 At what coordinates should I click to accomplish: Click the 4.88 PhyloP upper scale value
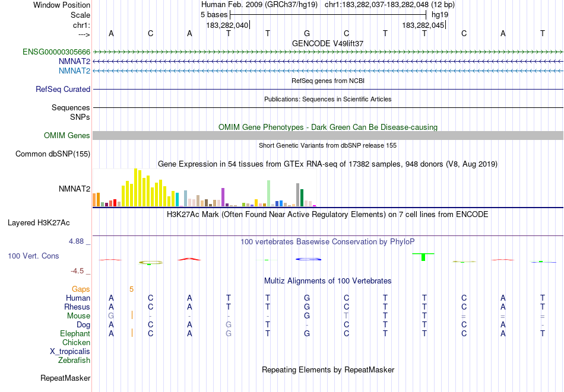[x=76, y=241]
